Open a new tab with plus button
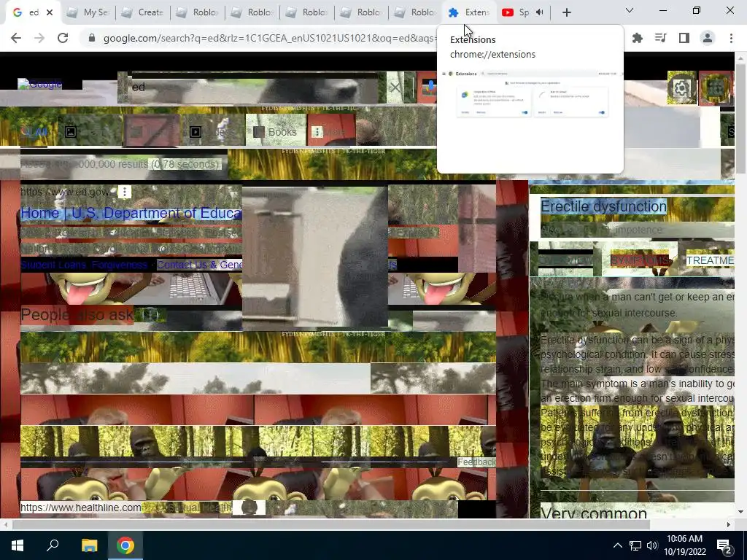The image size is (747, 560). coord(566,12)
